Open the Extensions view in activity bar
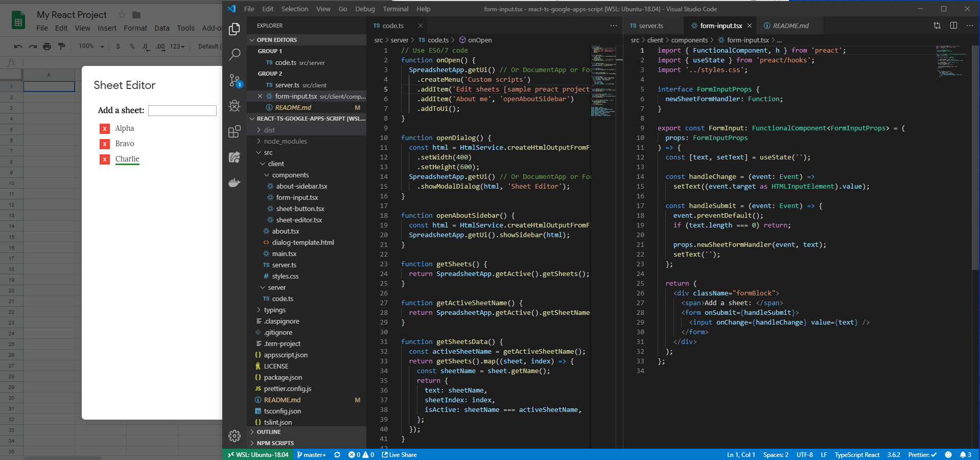 [235, 131]
